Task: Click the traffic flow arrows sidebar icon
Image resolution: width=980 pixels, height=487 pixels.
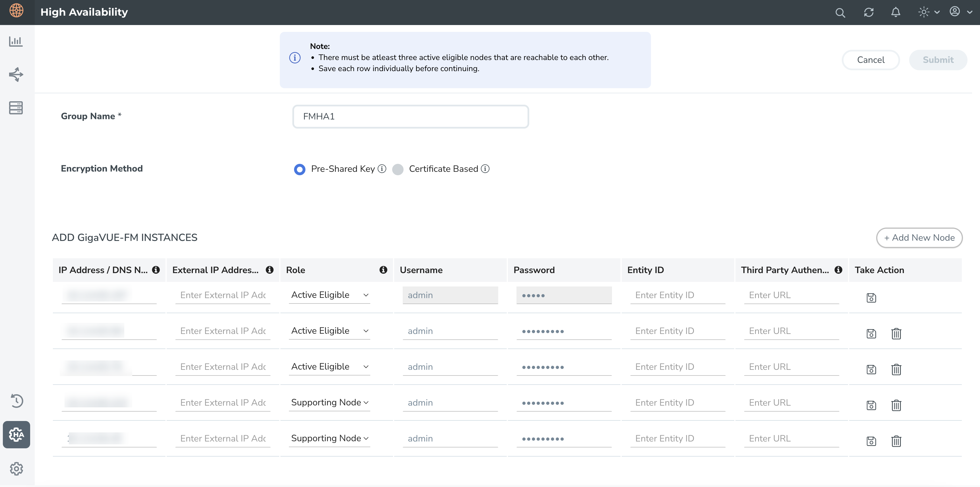Action: [16, 74]
